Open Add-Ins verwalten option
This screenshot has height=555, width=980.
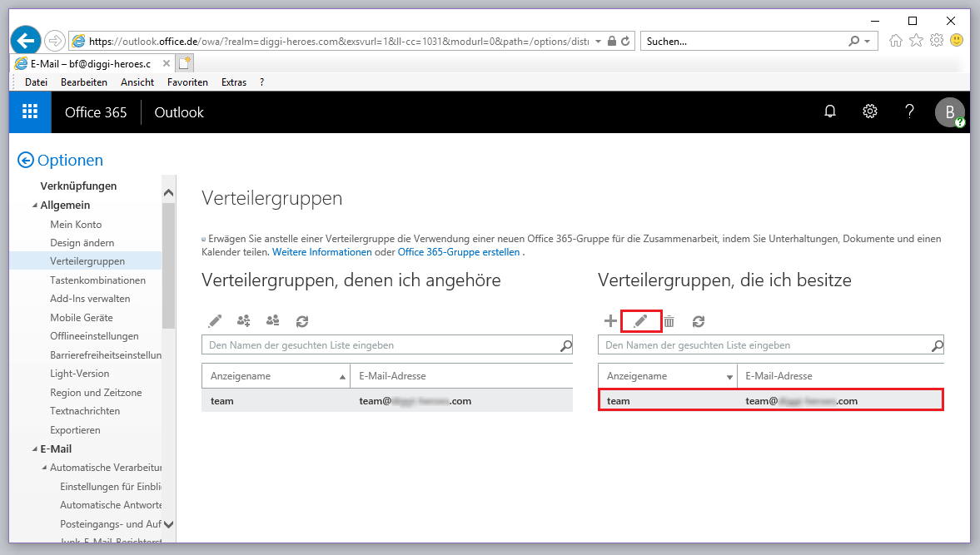pyautogui.click(x=90, y=299)
